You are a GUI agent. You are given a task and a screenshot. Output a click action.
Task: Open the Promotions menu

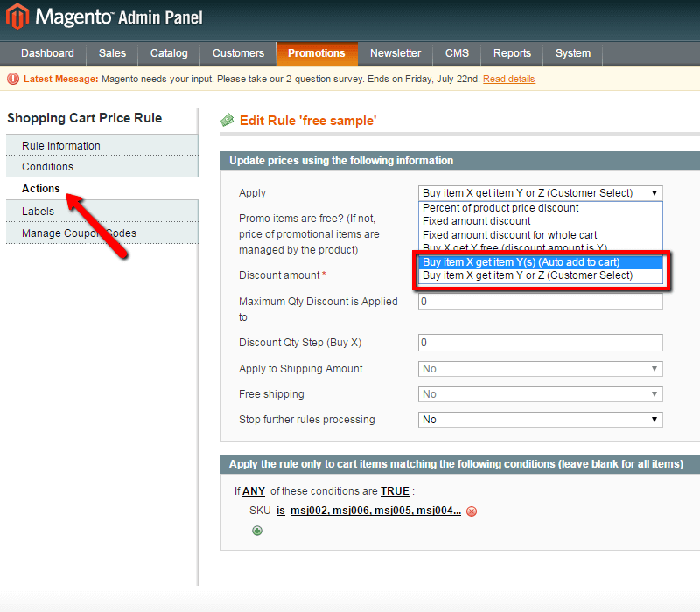[316, 53]
